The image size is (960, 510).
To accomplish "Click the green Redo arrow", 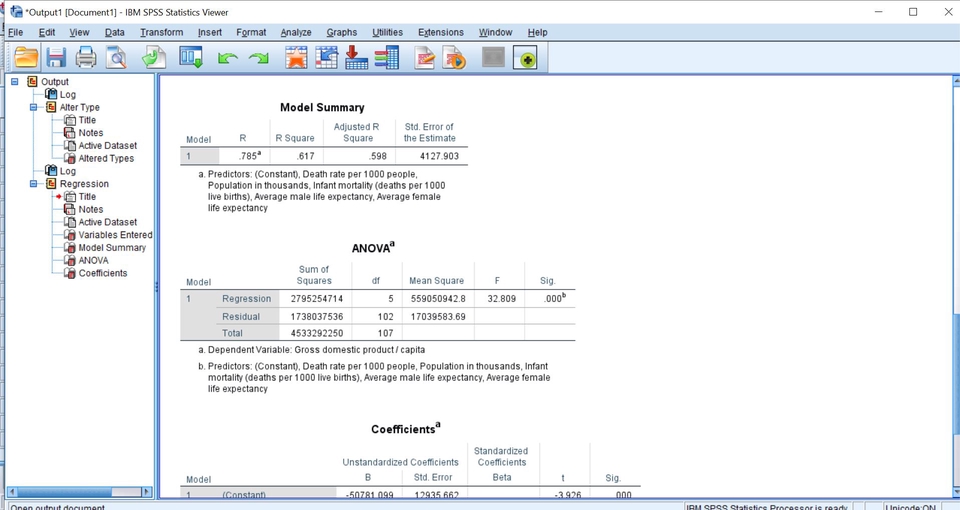I will click(x=258, y=58).
